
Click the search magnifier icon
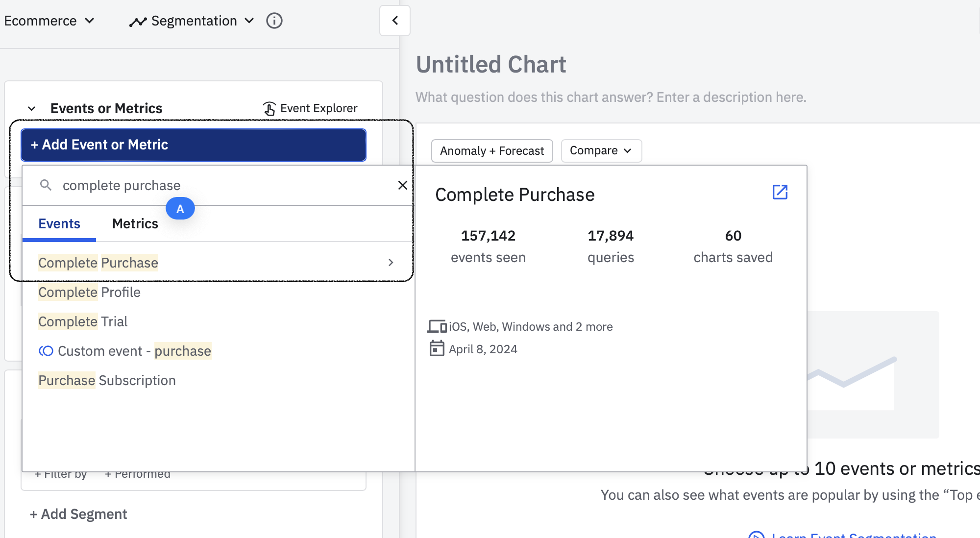[46, 185]
